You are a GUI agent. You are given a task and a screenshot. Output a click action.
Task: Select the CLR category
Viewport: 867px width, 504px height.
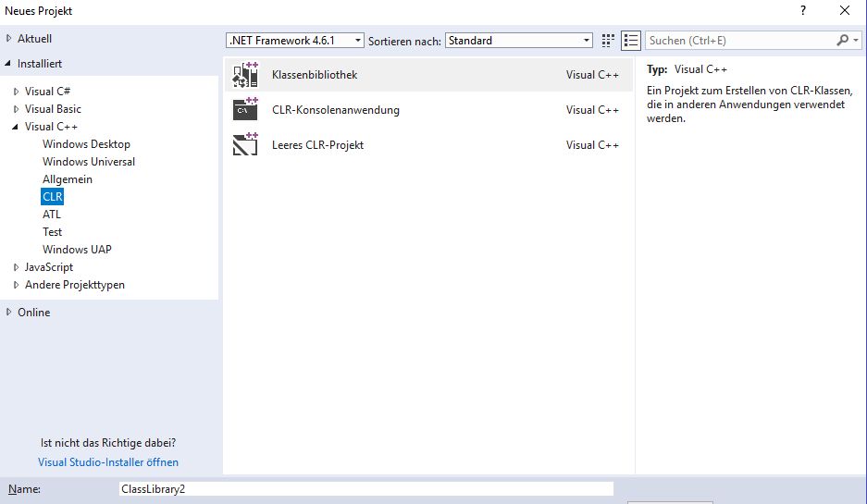pos(53,196)
